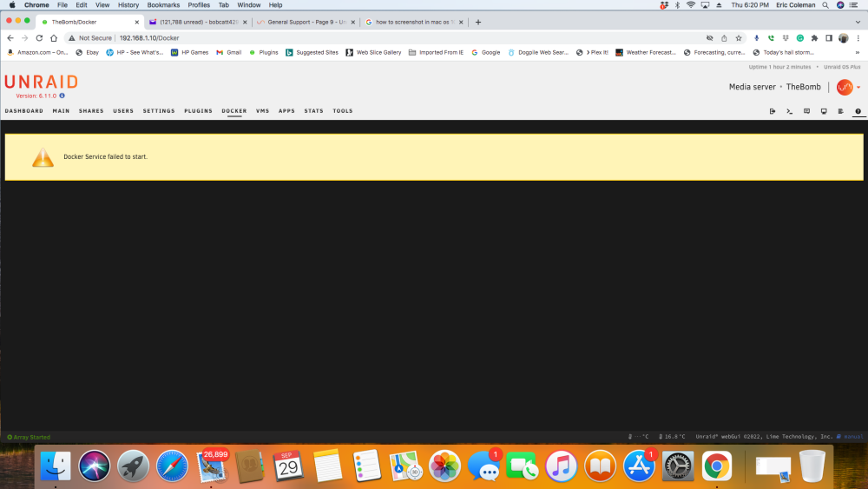
Task: Click the share page icon
Action: point(724,37)
